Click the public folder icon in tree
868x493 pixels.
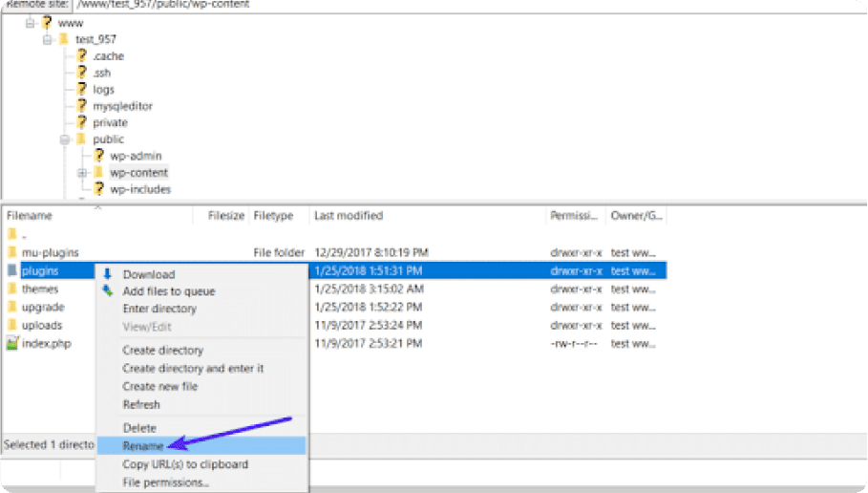pos(81,139)
